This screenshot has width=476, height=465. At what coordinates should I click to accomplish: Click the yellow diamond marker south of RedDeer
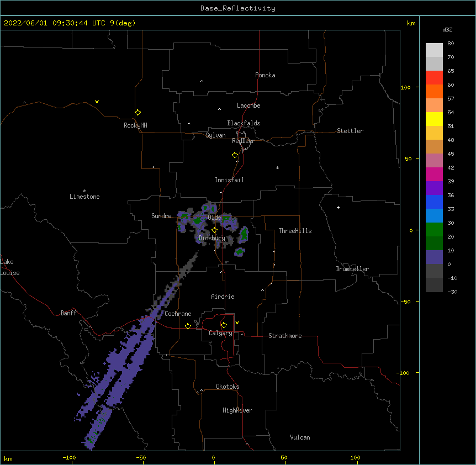point(235,155)
